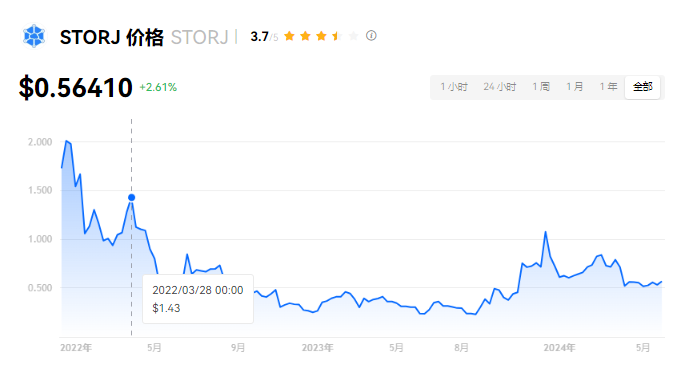Select the 24小时 time range tab
This screenshot has height=366, width=675.
pyautogui.click(x=500, y=87)
